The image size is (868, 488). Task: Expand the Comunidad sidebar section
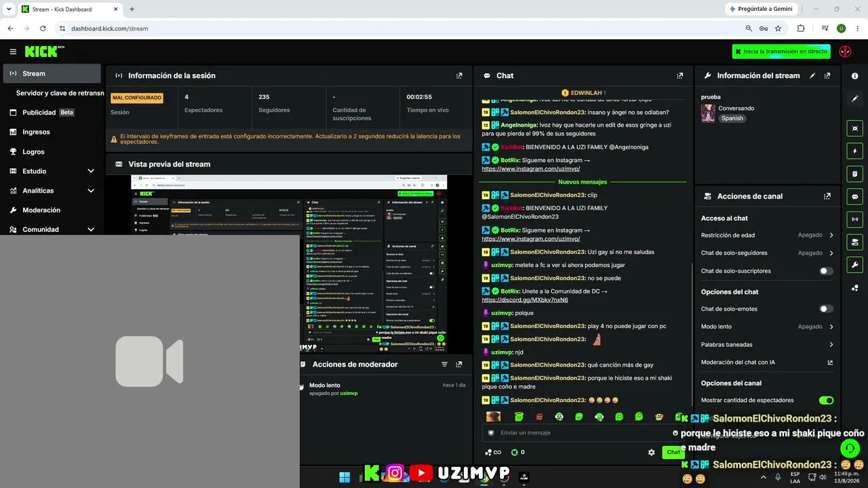[52, 230]
